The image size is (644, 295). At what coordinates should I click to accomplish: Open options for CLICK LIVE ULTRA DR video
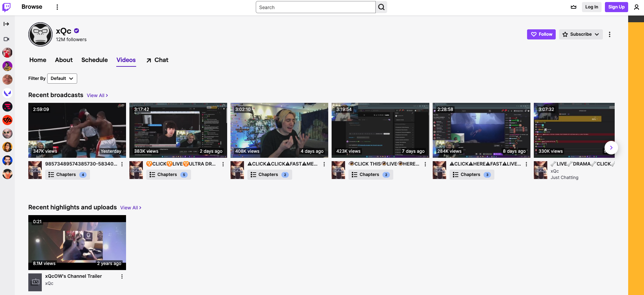coord(223,164)
